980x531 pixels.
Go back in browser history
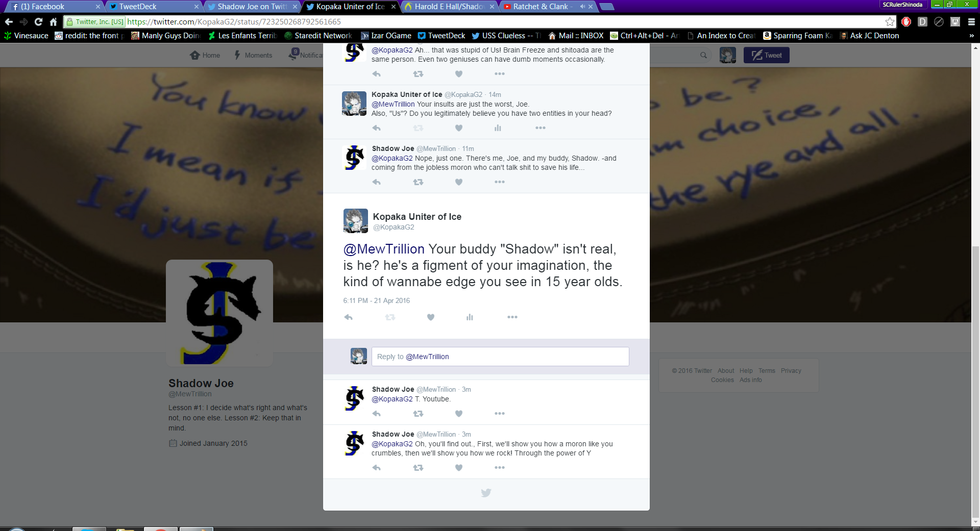(x=9, y=22)
